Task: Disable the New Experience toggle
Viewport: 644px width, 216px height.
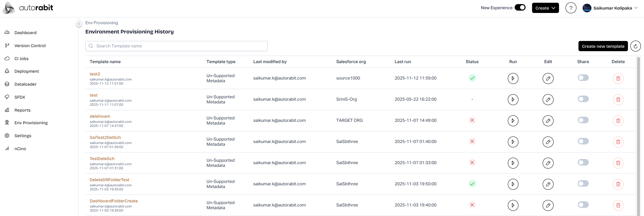Action: click(x=520, y=8)
